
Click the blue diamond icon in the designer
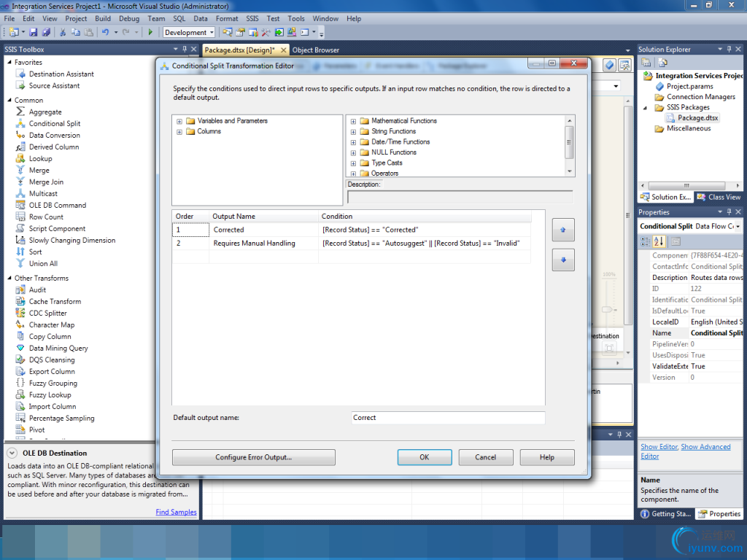(x=609, y=65)
